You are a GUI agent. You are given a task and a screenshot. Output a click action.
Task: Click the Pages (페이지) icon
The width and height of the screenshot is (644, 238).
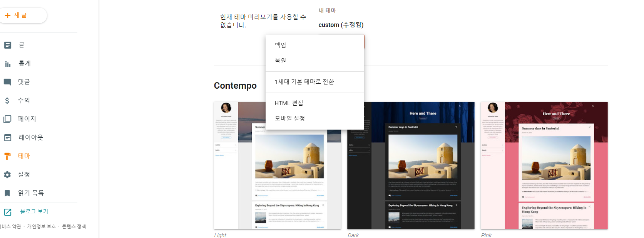point(7,119)
